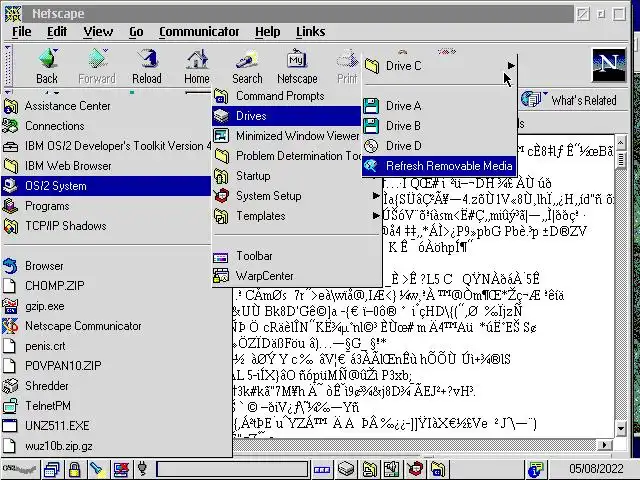Expand the Drive C submenu arrow
The image size is (640, 480).
pyautogui.click(x=511, y=66)
